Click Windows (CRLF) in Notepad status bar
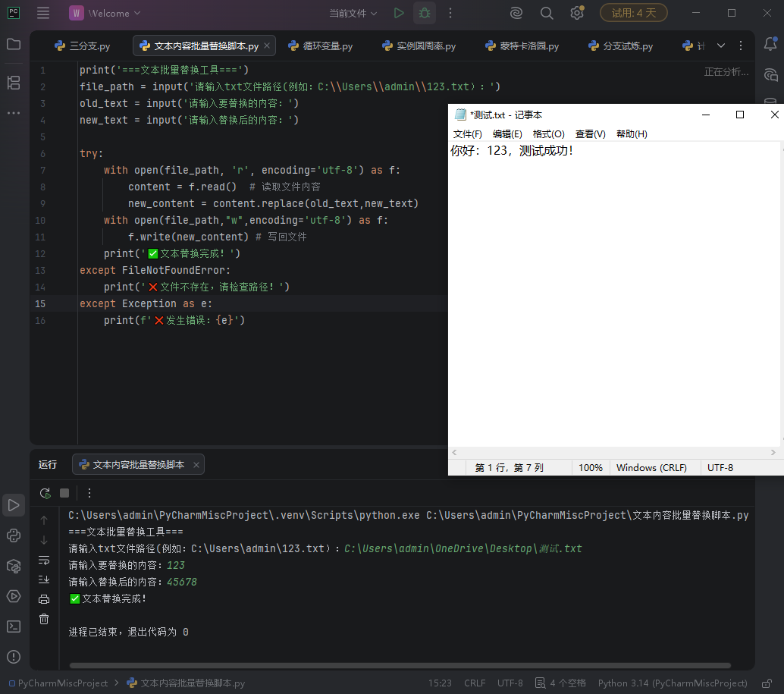 point(651,467)
